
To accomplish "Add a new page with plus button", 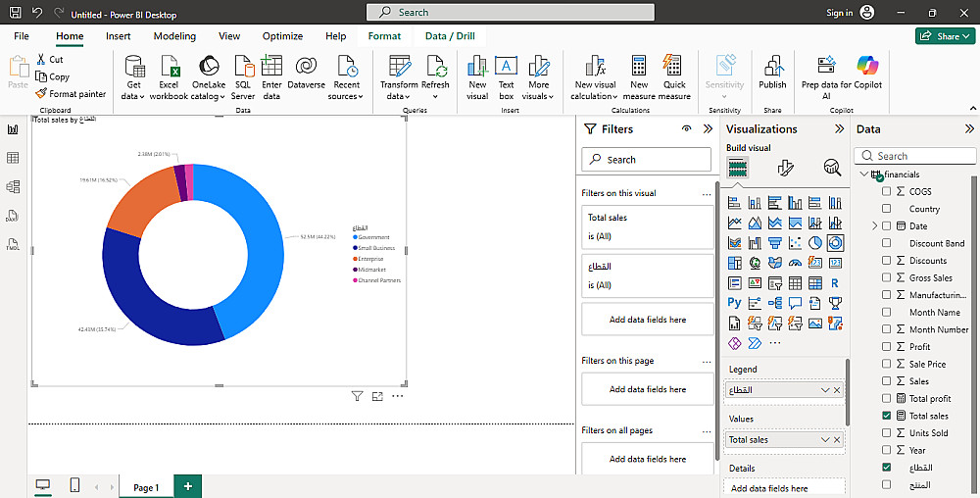I will tap(187, 486).
